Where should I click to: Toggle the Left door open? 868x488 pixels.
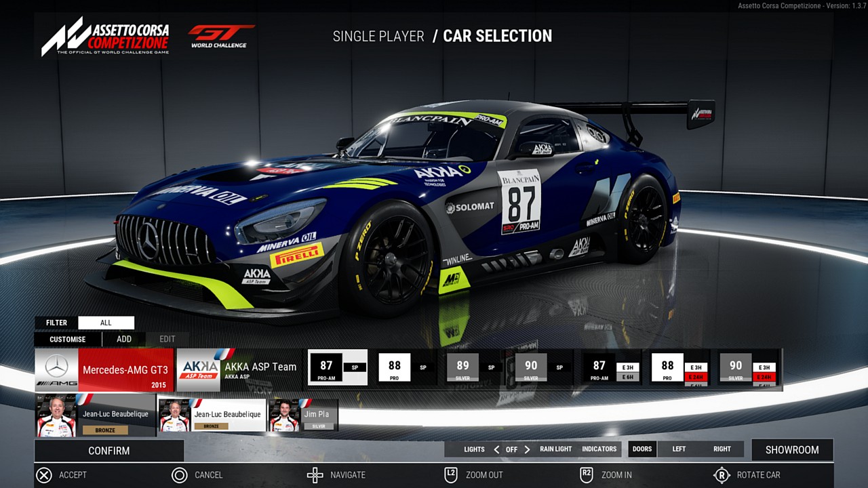(x=679, y=449)
